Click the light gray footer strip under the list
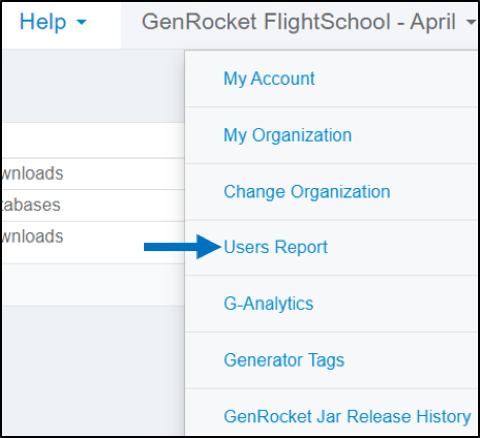The height and width of the screenshot is (438, 480). pyautogui.click(x=93, y=285)
